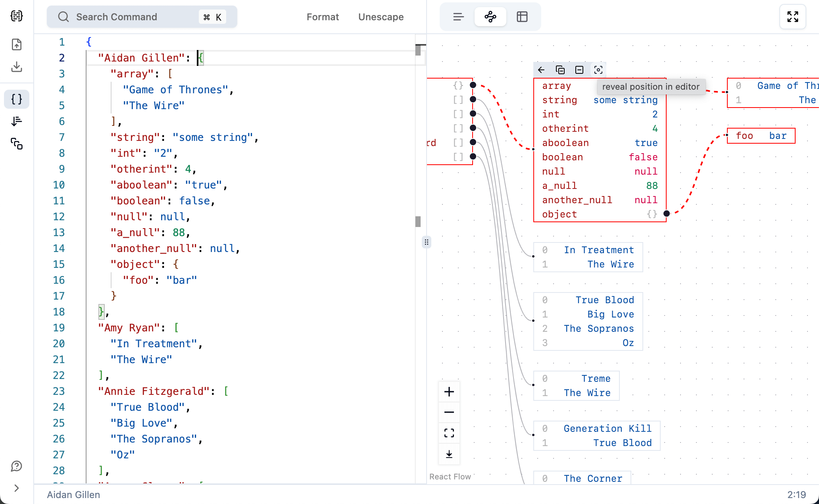Click the collapse/fit node icon
The width and height of the screenshot is (819, 504).
[579, 69]
